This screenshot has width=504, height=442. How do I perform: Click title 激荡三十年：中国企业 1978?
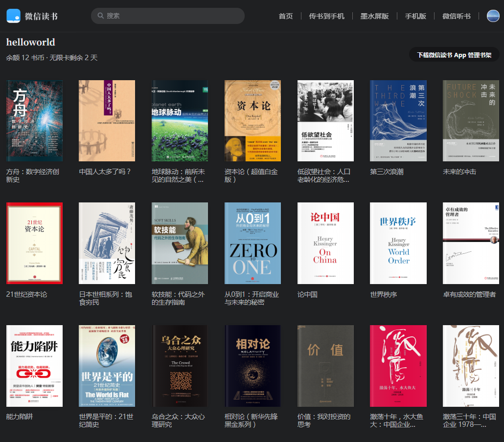469,420
